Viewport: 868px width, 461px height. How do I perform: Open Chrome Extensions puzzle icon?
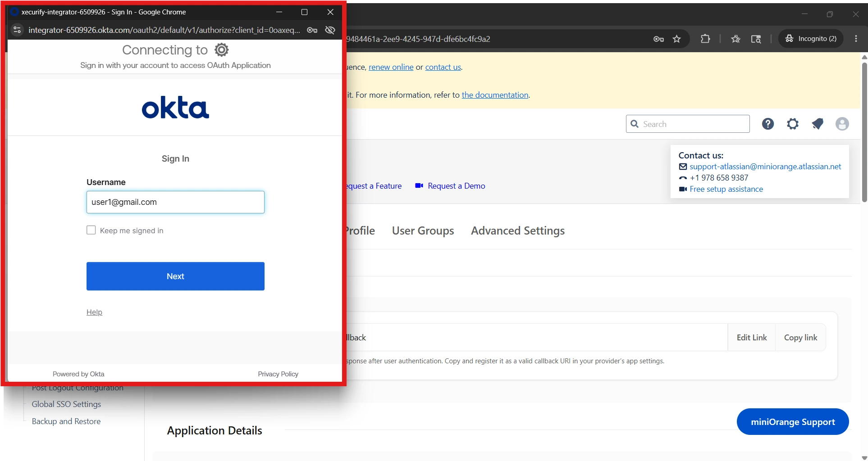click(705, 39)
